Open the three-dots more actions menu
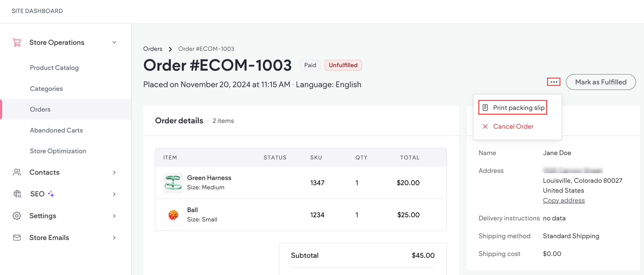The image size is (644, 275). [553, 82]
